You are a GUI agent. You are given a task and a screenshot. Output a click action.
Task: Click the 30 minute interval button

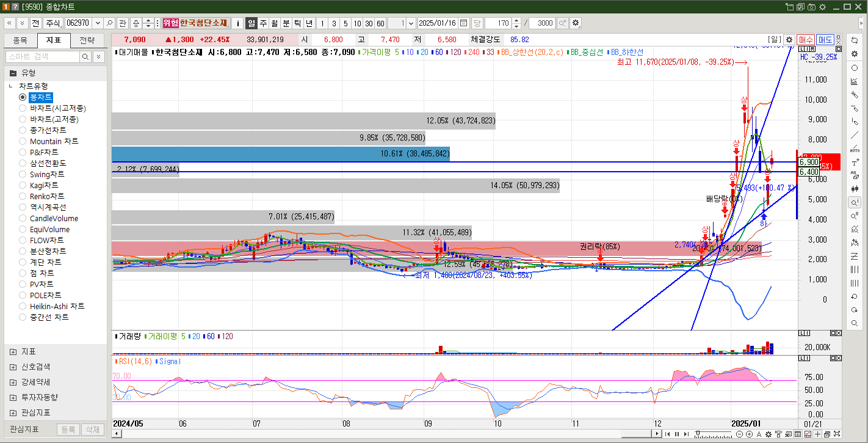[369, 23]
